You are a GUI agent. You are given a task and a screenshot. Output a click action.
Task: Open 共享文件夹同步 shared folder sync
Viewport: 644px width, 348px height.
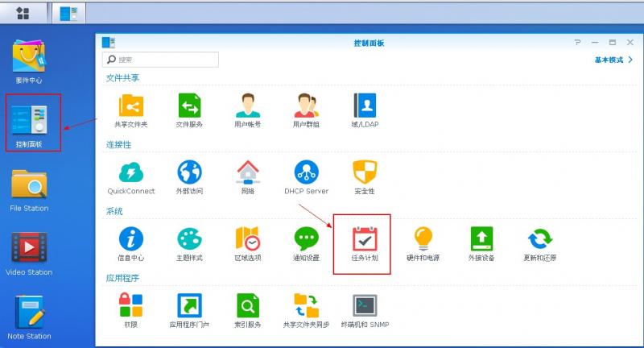307,311
